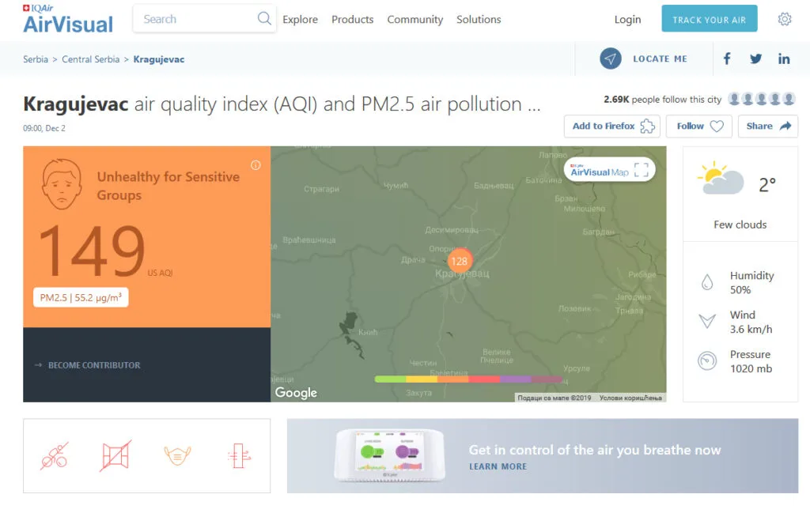Click the search magnifier icon
Image resolution: width=810 pixels, height=532 pixels.
[264, 19]
